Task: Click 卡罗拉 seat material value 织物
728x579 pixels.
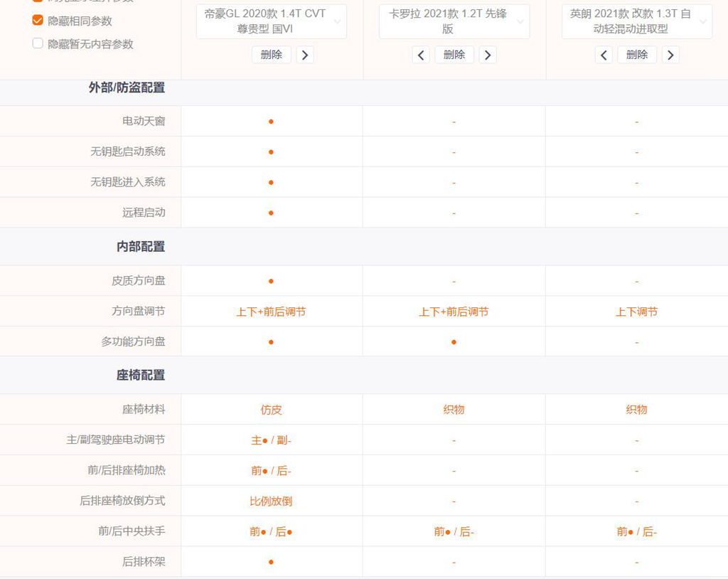Action: 454,410
